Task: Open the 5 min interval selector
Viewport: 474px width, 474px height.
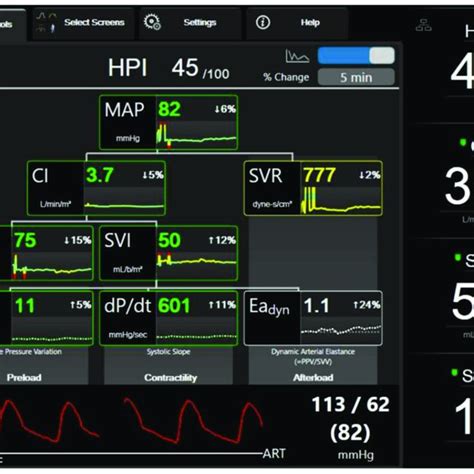Action: pyautogui.click(x=356, y=78)
